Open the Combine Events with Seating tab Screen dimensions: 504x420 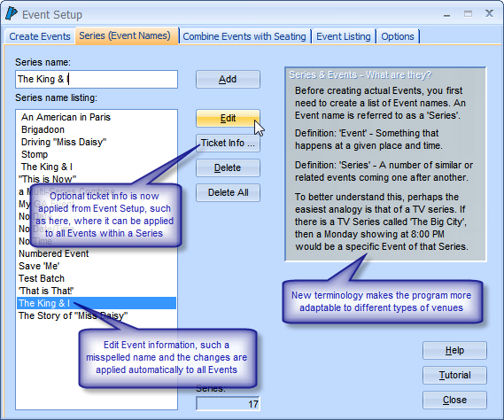244,36
